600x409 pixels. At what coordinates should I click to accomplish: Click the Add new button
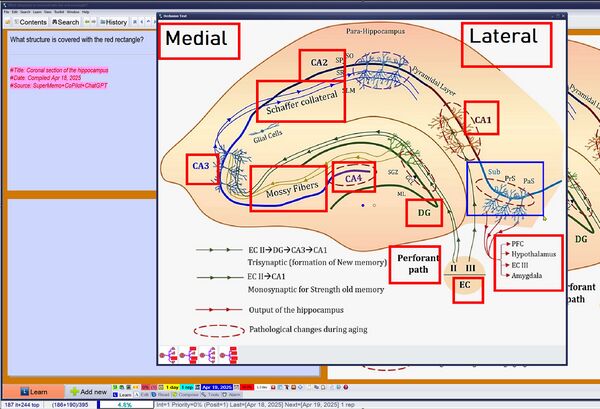coord(88,392)
